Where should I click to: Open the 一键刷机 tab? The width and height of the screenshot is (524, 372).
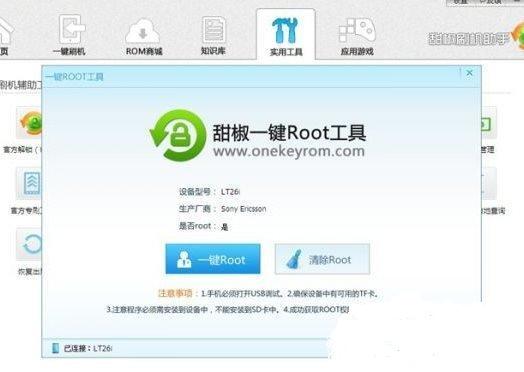(69, 36)
